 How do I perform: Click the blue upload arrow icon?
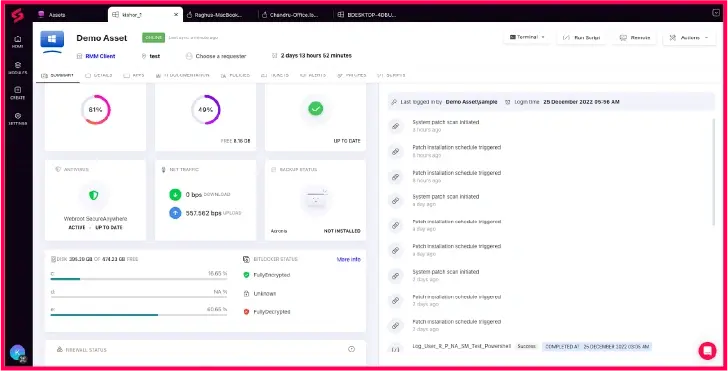pos(175,213)
